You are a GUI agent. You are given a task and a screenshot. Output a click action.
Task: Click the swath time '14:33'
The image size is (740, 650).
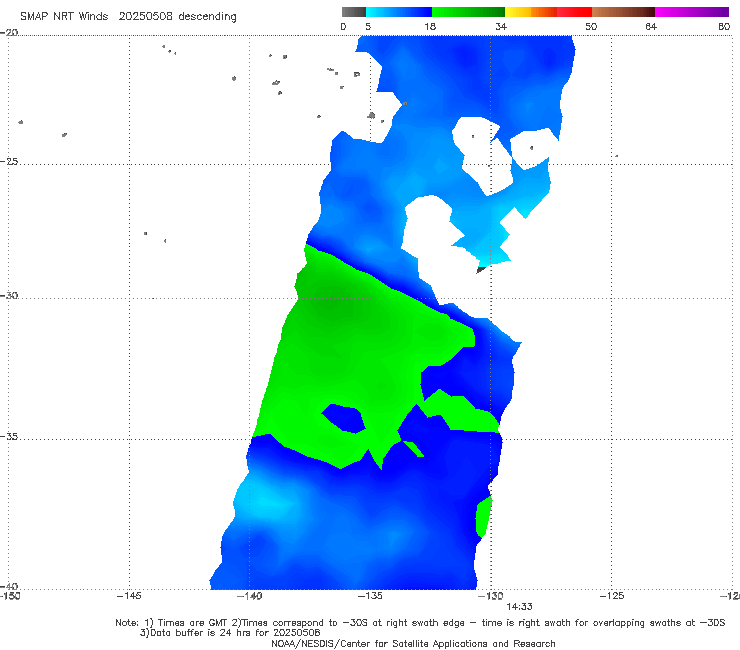point(519,607)
